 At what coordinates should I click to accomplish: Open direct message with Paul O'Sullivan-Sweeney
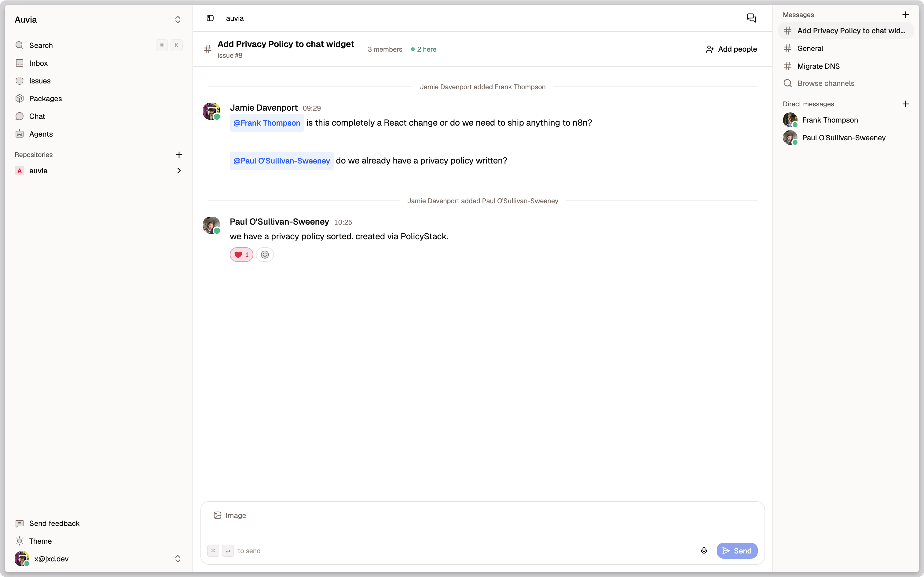(x=846, y=138)
